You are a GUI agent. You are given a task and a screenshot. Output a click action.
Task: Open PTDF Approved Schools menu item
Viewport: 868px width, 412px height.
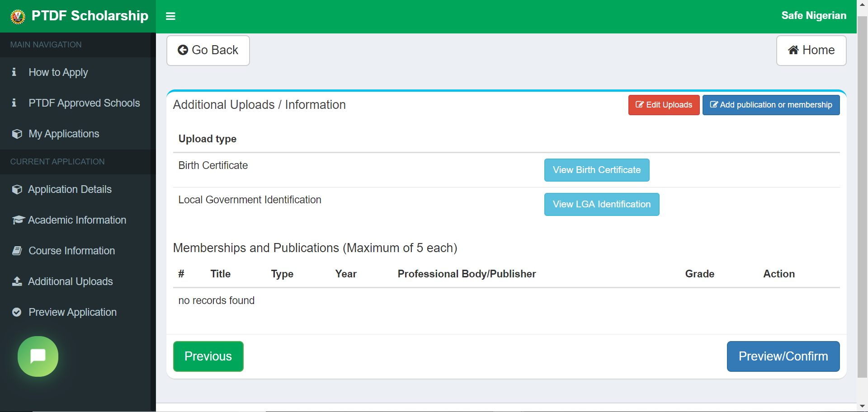(x=84, y=103)
